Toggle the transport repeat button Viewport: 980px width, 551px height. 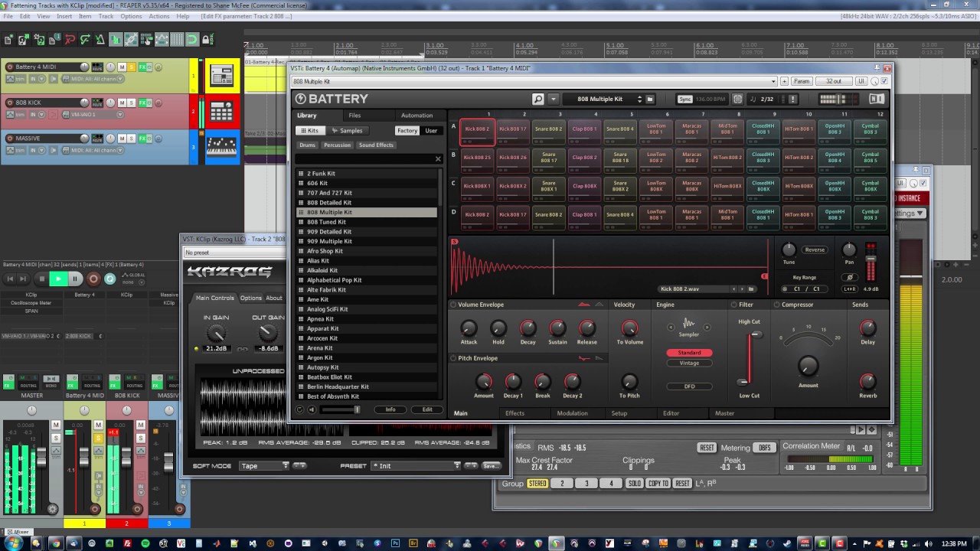[109, 279]
